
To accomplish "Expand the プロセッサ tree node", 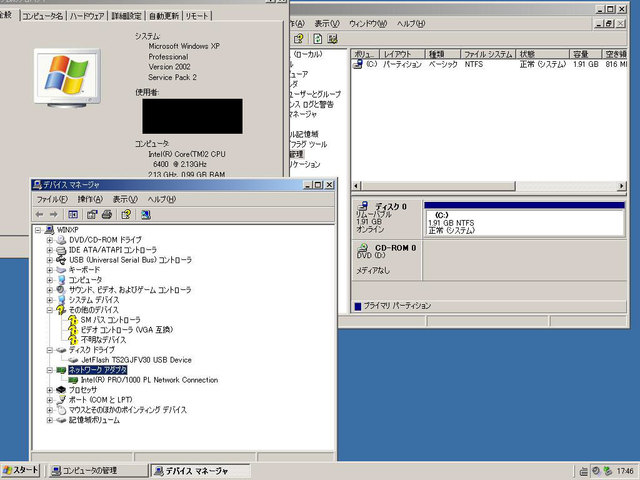I will (49, 390).
